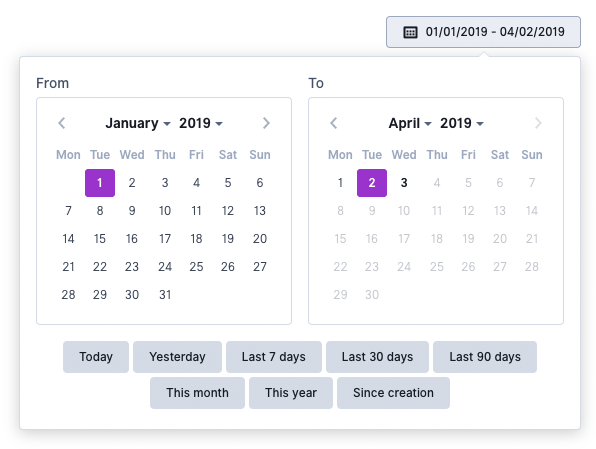Go to next month in From calendar
The image size is (596, 449).
pos(266,123)
